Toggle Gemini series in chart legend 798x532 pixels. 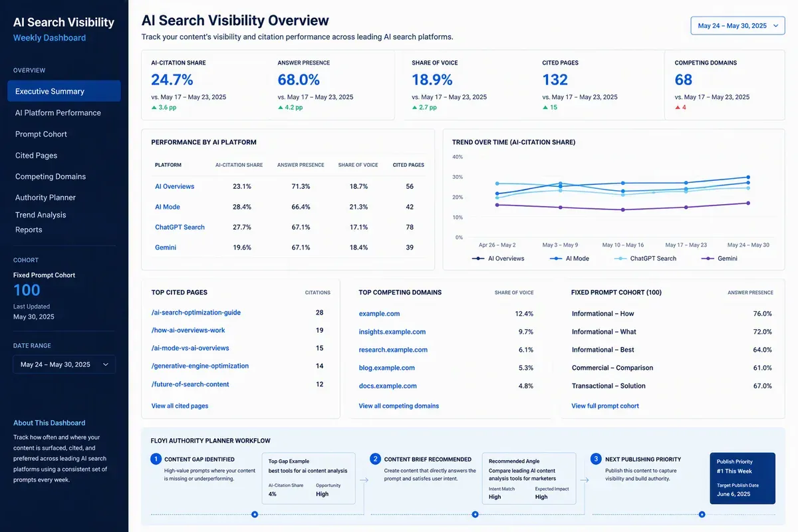(720, 258)
